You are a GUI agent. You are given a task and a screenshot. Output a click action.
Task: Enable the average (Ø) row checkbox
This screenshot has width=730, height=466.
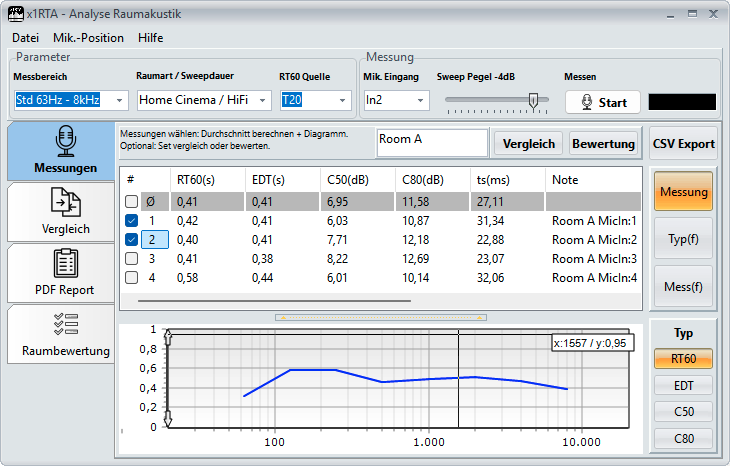[x=132, y=202]
